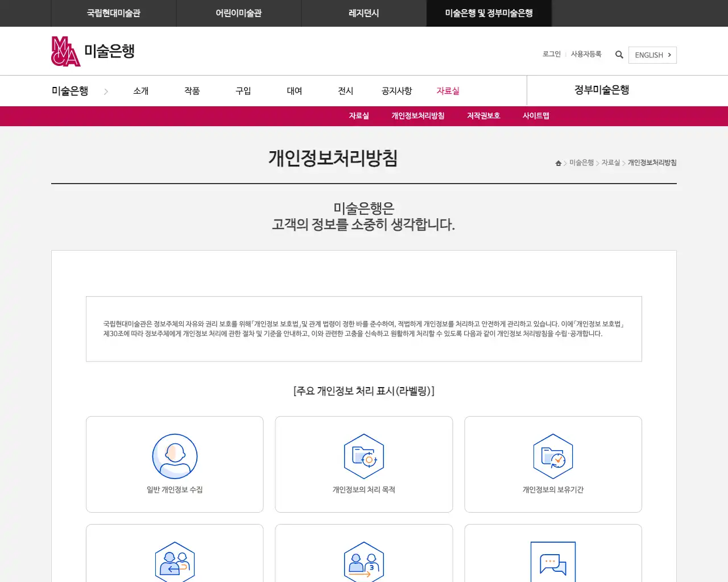Click the two-person transfer icon with left arrow
Image resolution: width=728 pixels, height=582 pixels.
click(175, 562)
